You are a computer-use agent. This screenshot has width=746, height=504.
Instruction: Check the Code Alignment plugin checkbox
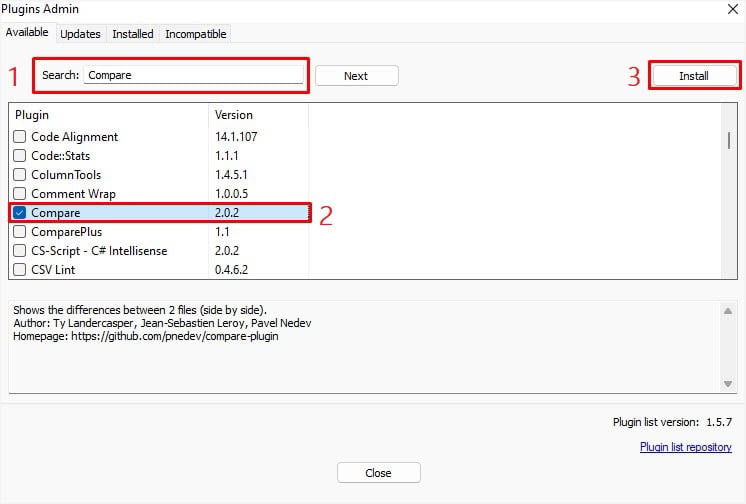20,137
